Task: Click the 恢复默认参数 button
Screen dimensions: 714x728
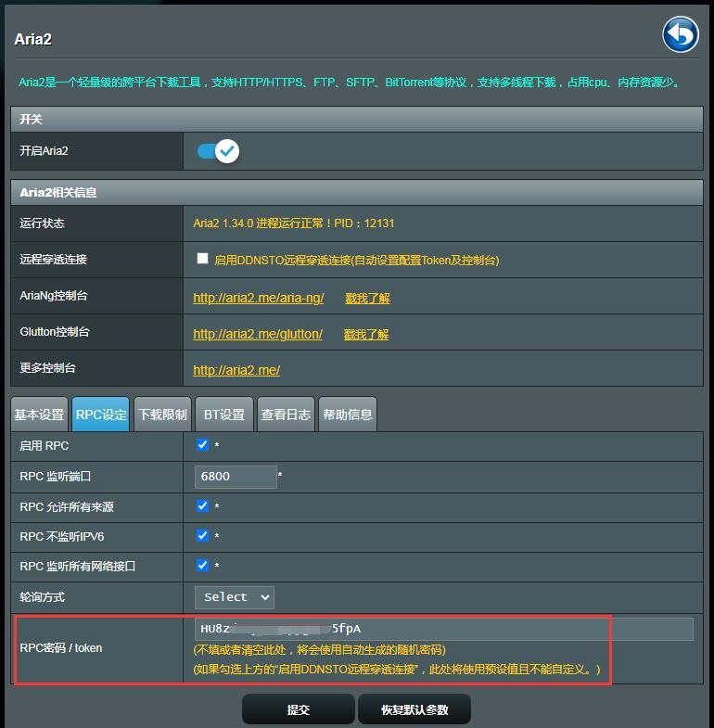Action: (414, 709)
